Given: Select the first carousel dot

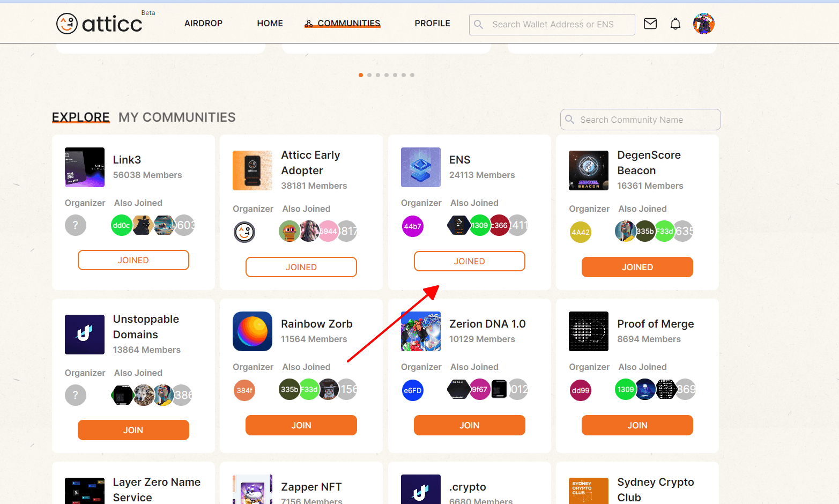Looking at the screenshot, I should (x=361, y=75).
